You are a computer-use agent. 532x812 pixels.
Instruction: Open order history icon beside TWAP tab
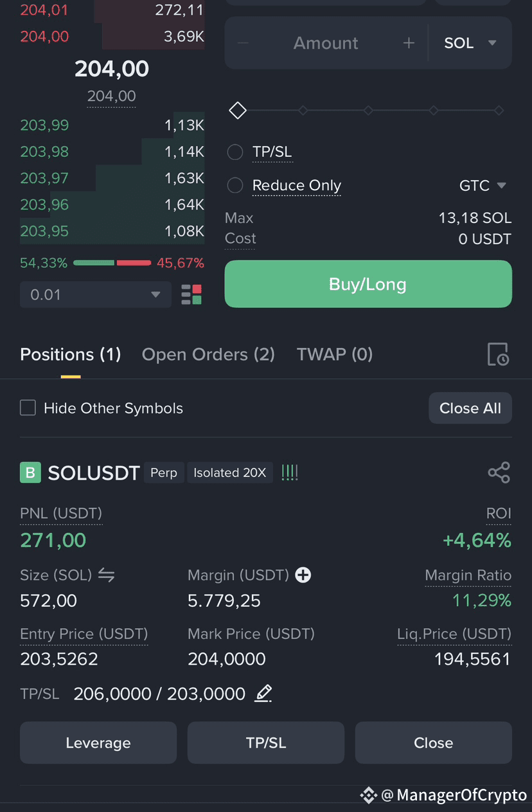[498, 354]
